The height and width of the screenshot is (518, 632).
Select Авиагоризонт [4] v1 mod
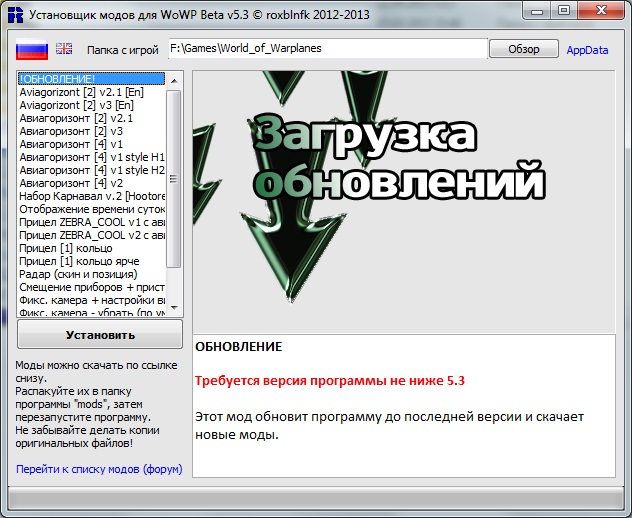[91, 144]
